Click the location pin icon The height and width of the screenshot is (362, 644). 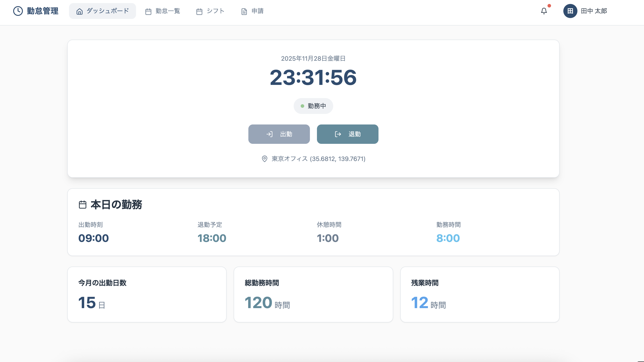click(264, 159)
